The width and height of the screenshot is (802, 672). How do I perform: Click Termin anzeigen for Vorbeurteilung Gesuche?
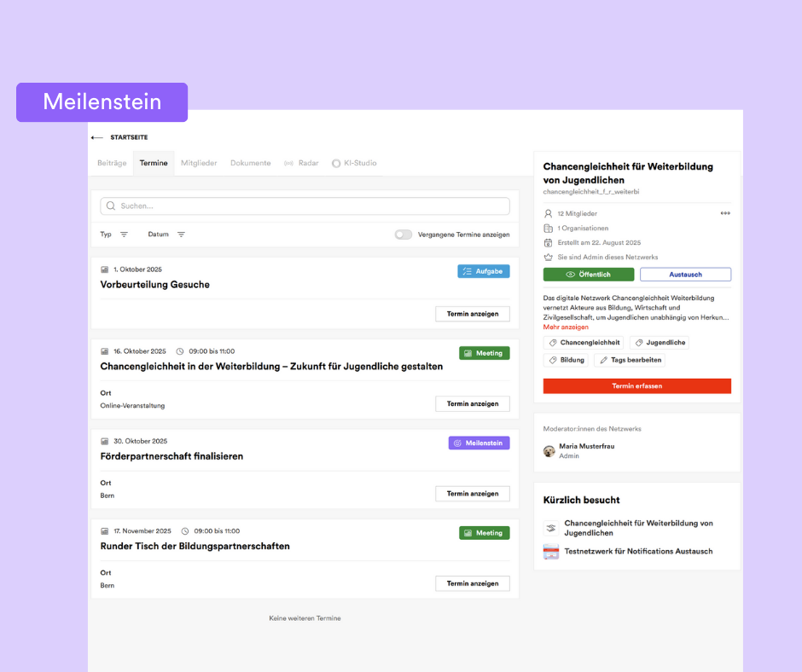click(472, 314)
